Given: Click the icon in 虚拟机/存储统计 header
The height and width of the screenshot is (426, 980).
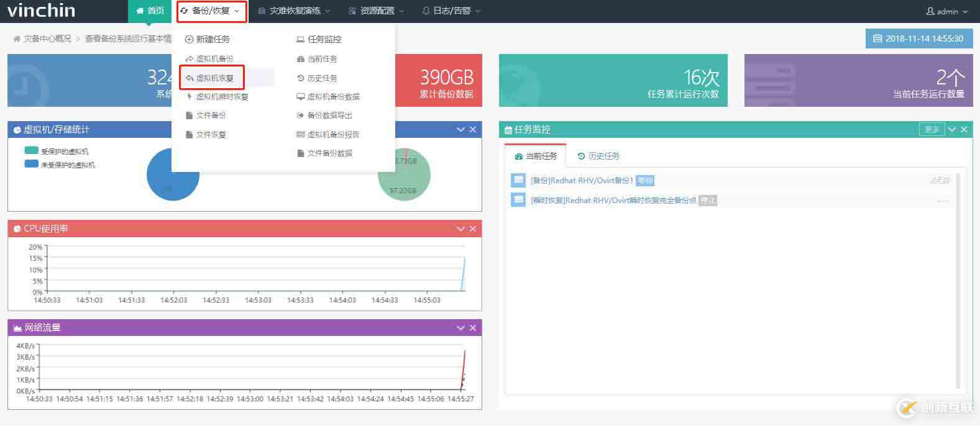Looking at the screenshot, I should 18,130.
